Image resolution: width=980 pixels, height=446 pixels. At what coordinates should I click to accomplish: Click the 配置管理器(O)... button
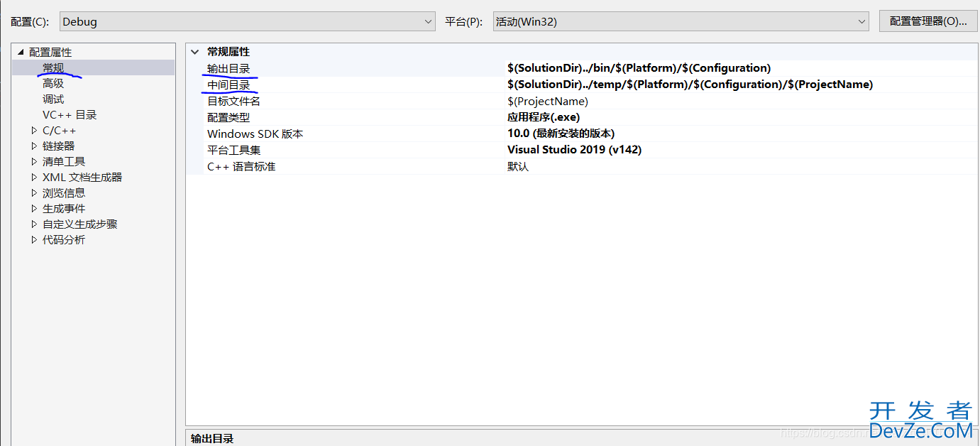click(928, 21)
